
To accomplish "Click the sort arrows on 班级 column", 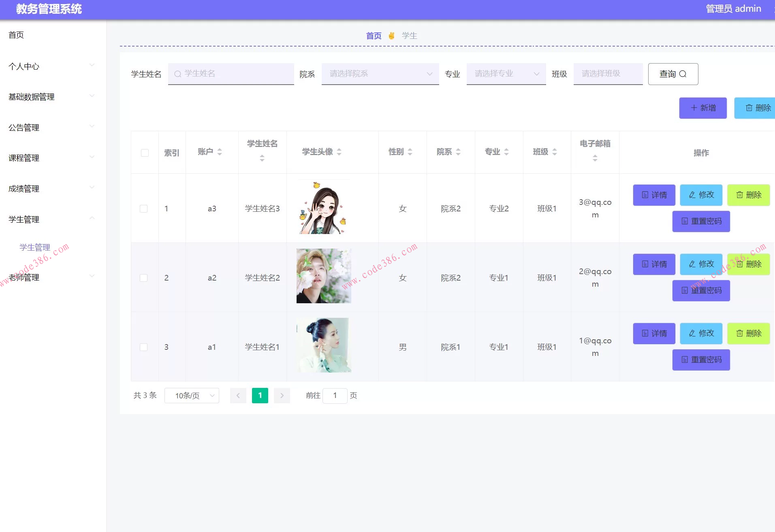I will coord(555,152).
